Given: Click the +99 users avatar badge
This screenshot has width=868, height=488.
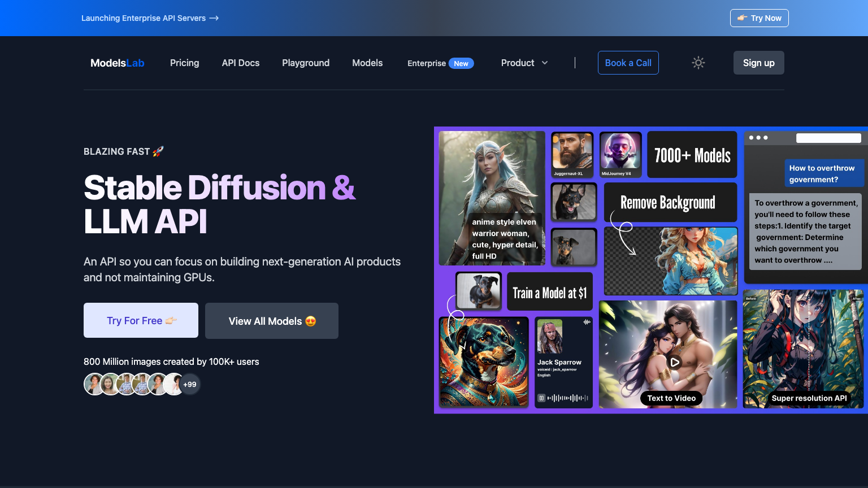Looking at the screenshot, I should click(190, 385).
